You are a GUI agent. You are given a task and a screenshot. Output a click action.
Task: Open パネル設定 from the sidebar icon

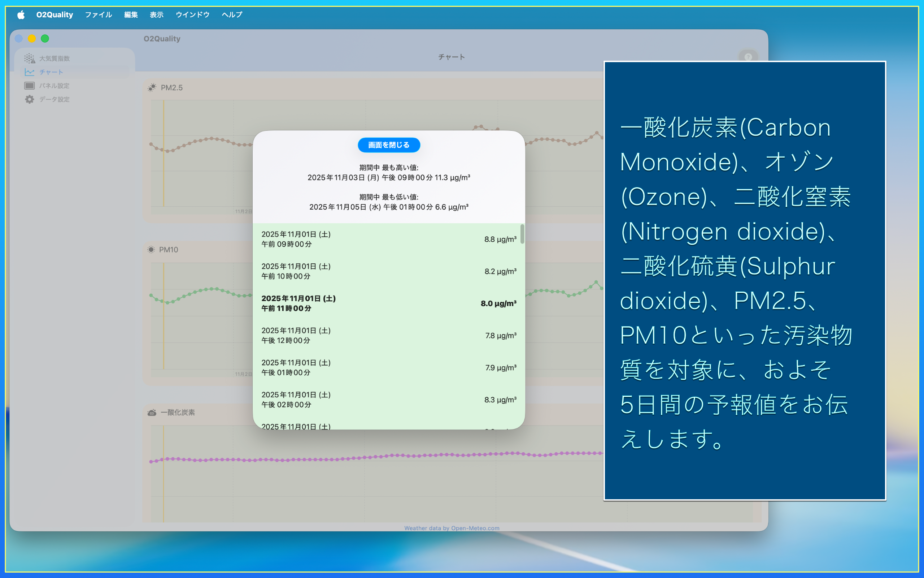[x=29, y=86]
